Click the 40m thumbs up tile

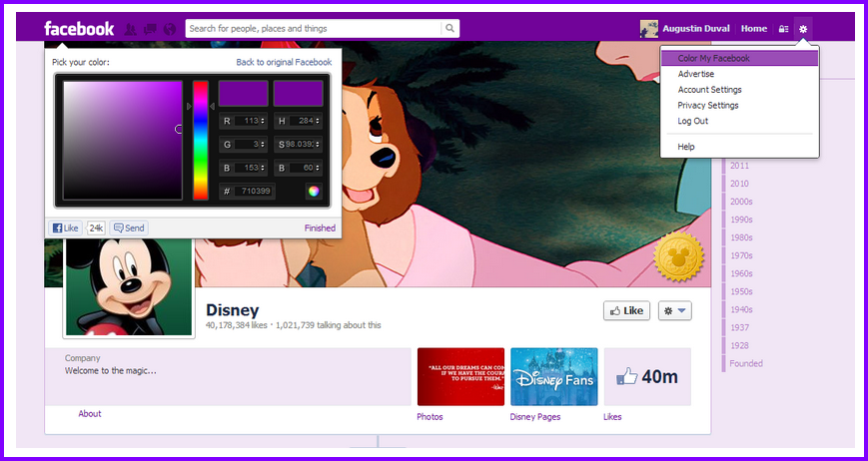click(x=647, y=376)
